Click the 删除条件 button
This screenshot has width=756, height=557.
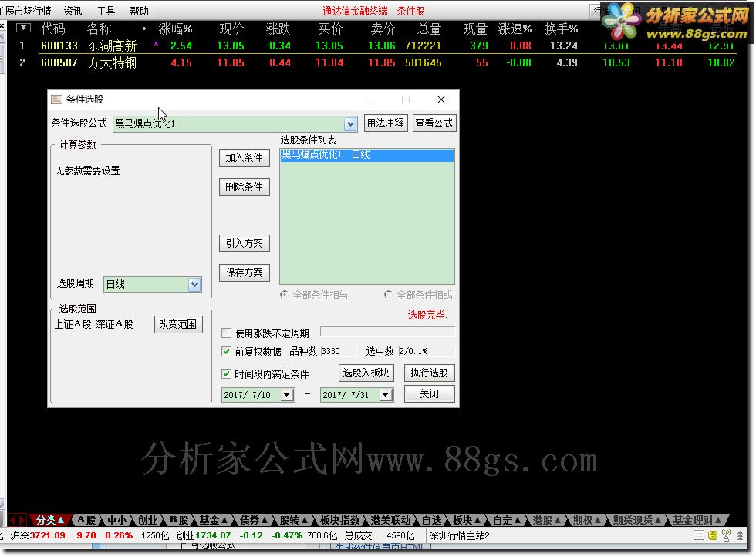point(244,187)
